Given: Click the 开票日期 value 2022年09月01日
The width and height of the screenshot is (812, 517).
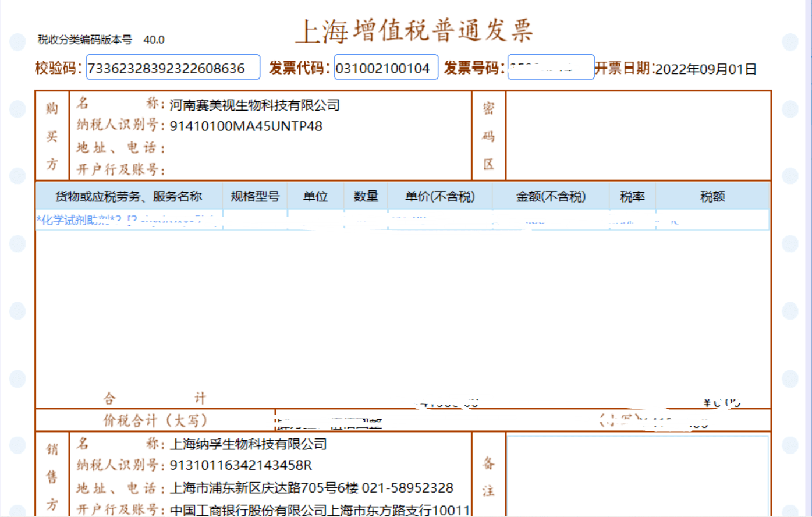Looking at the screenshot, I should (x=705, y=69).
